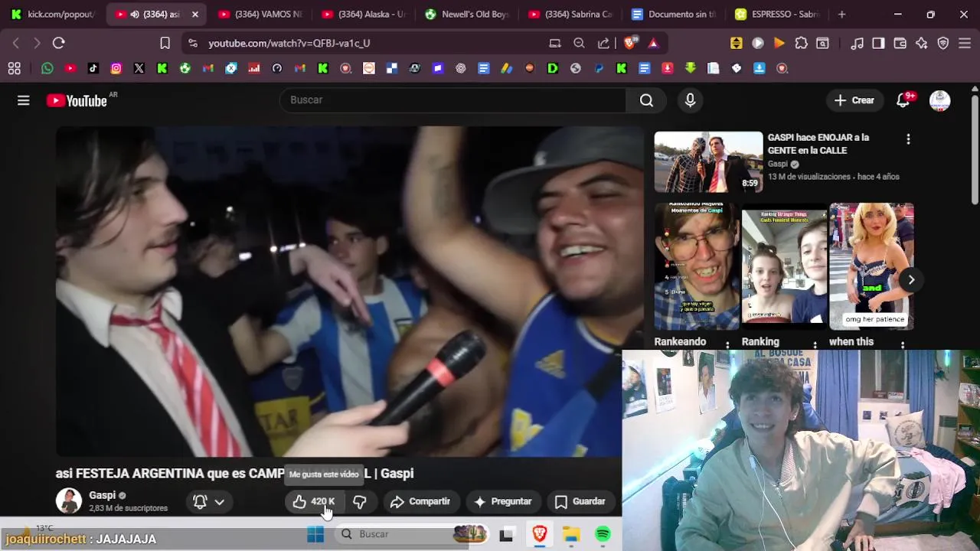The width and height of the screenshot is (980, 551).
Task: Click the "2,83 M de suscriptores" text
Action: [128, 508]
